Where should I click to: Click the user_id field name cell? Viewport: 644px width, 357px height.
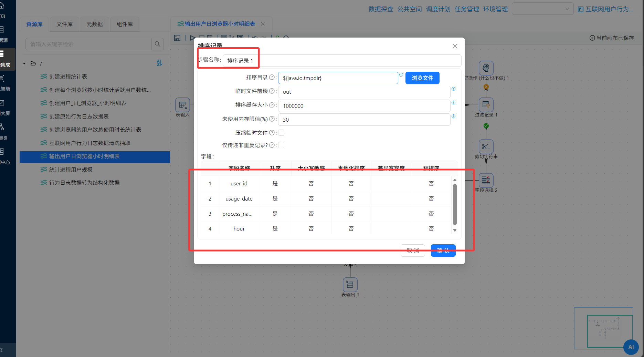239,184
